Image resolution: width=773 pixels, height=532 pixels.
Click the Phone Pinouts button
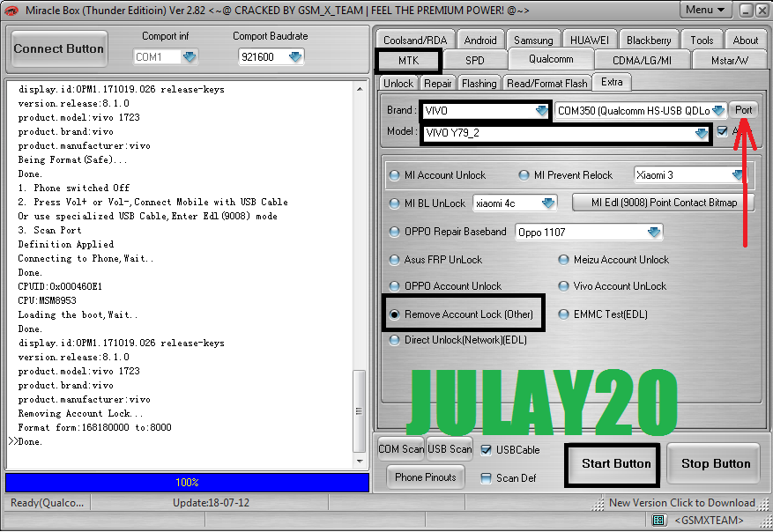pos(426,477)
